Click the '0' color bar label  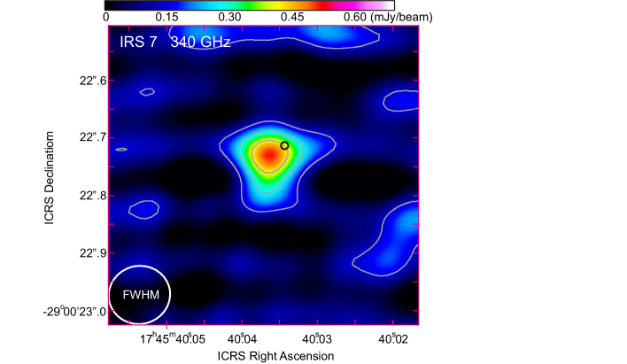pos(105,17)
